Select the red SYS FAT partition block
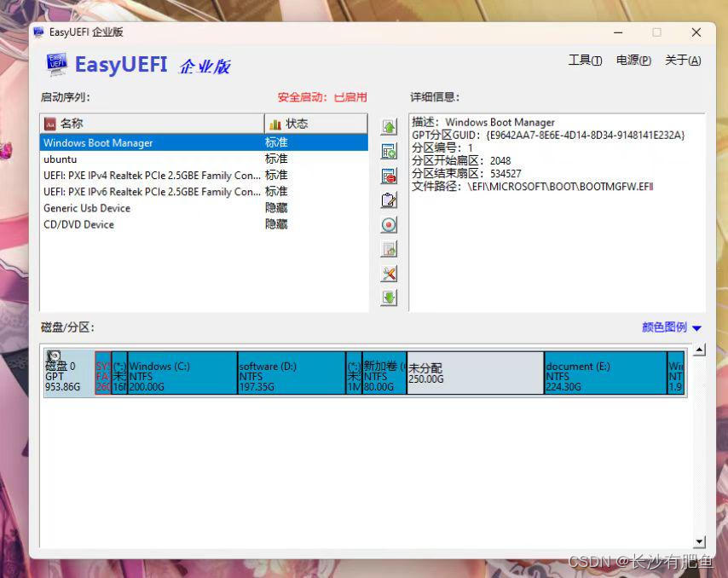728x578 pixels. tap(103, 373)
